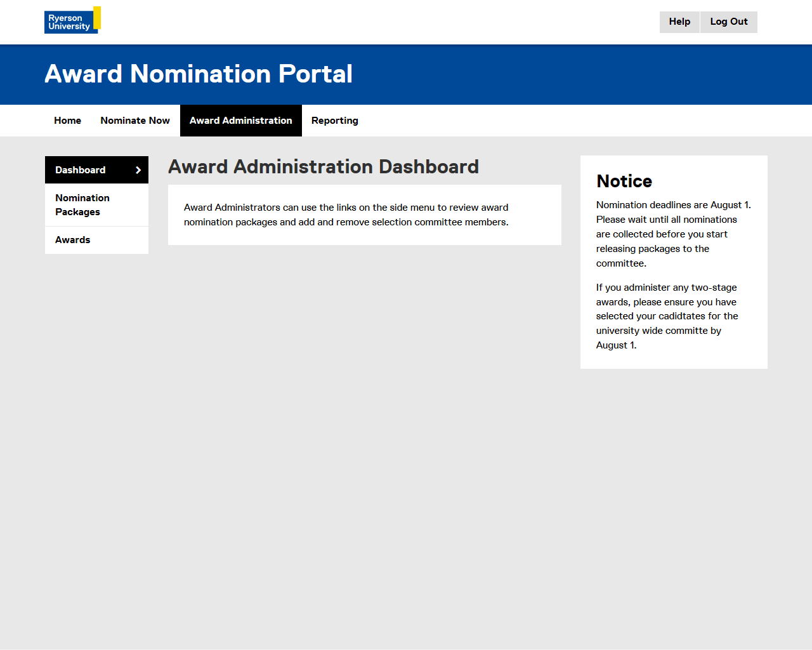Click the nomination deadlines notice paragraph
Viewport: 812px width, 650px height.
672,234
